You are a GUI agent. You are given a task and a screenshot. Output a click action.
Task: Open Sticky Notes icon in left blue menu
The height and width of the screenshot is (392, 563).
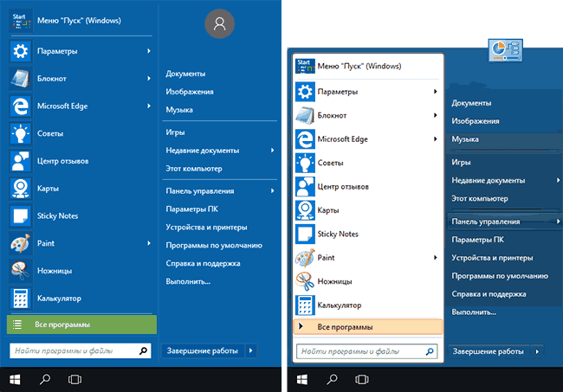click(21, 216)
